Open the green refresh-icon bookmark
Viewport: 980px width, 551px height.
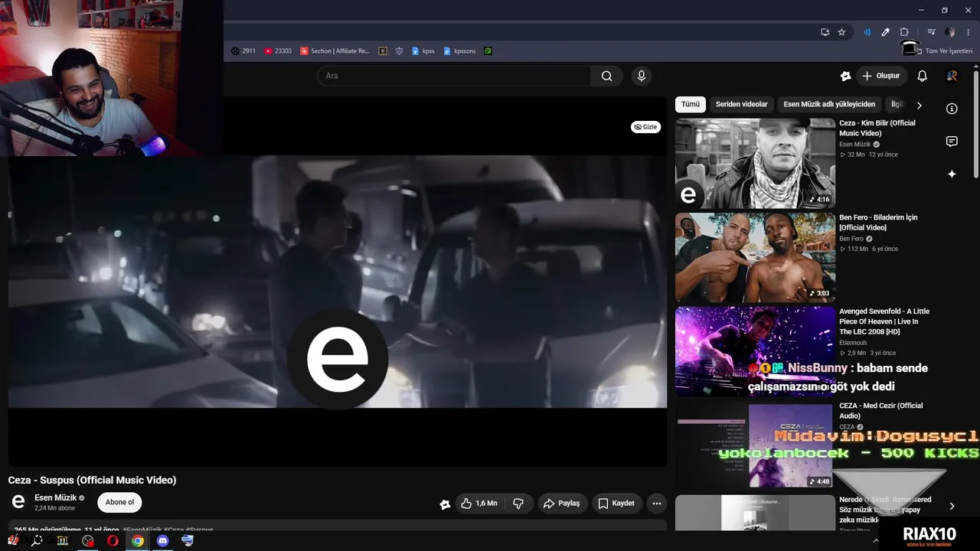pyautogui.click(x=488, y=51)
